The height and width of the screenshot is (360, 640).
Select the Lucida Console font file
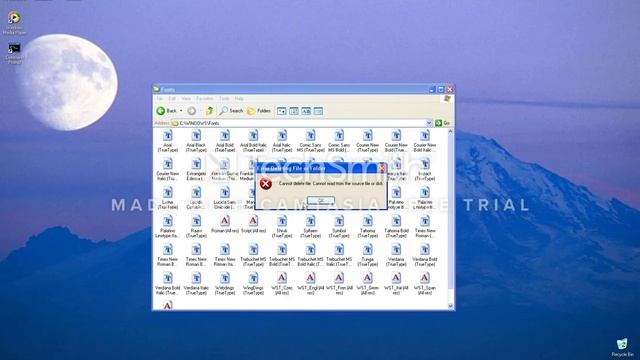(x=196, y=198)
